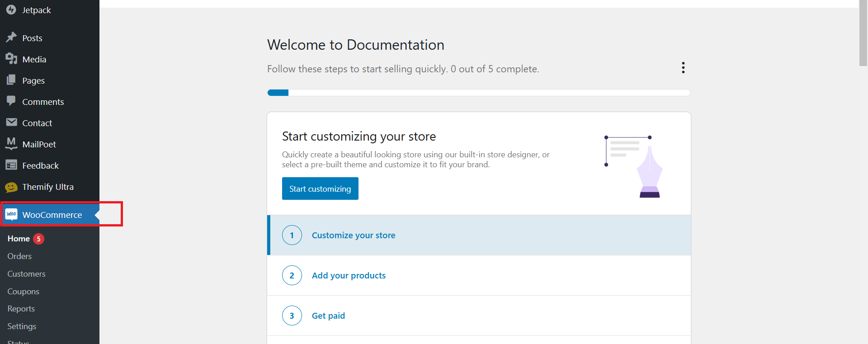Open WooCommerce Customers submenu
Viewport: 868px width, 344px height.
[26, 274]
